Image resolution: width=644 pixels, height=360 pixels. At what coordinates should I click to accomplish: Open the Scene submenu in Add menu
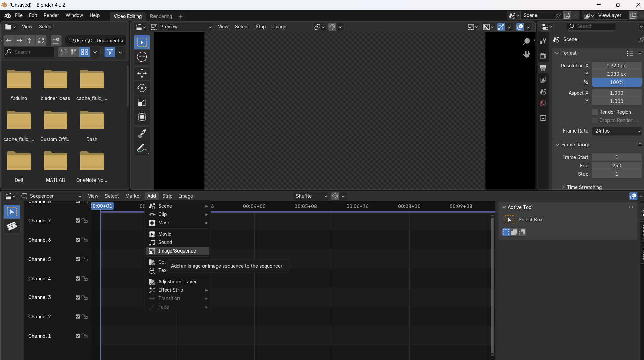[177, 206]
